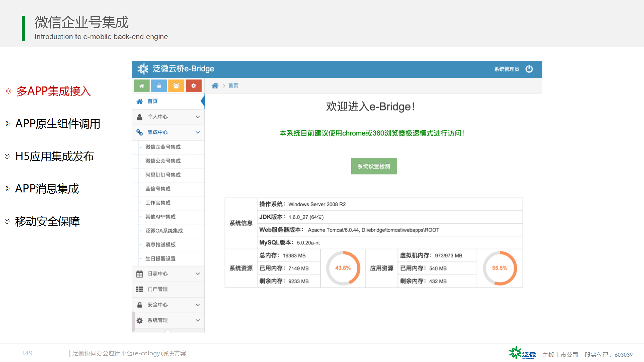
Task: Click the 总内存 16383 MB cell
Action: [x=289, y=255]
